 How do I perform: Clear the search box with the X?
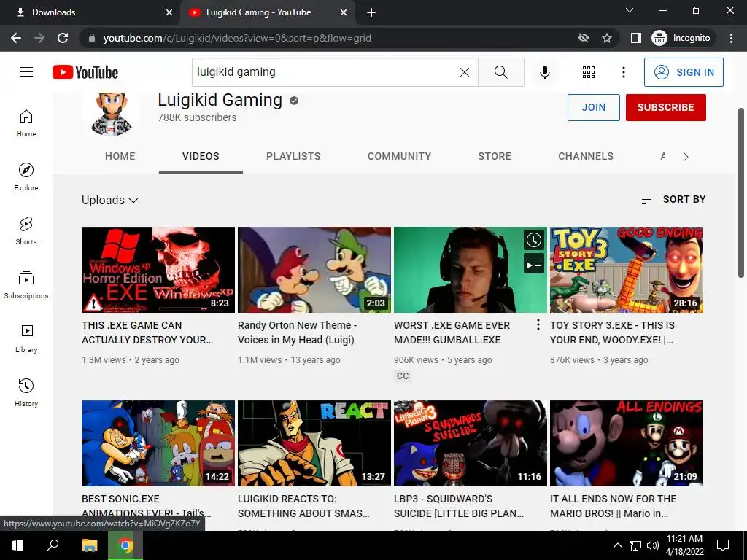pos(465,72)
